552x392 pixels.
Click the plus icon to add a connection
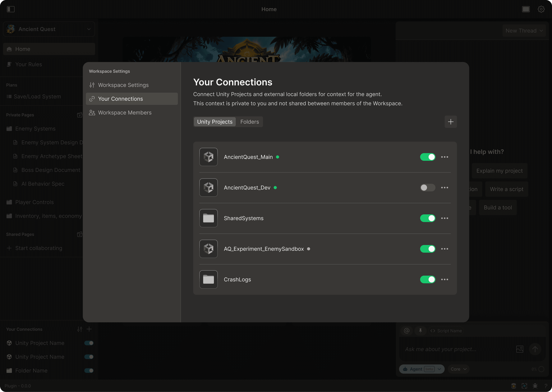tap(450, 122)
